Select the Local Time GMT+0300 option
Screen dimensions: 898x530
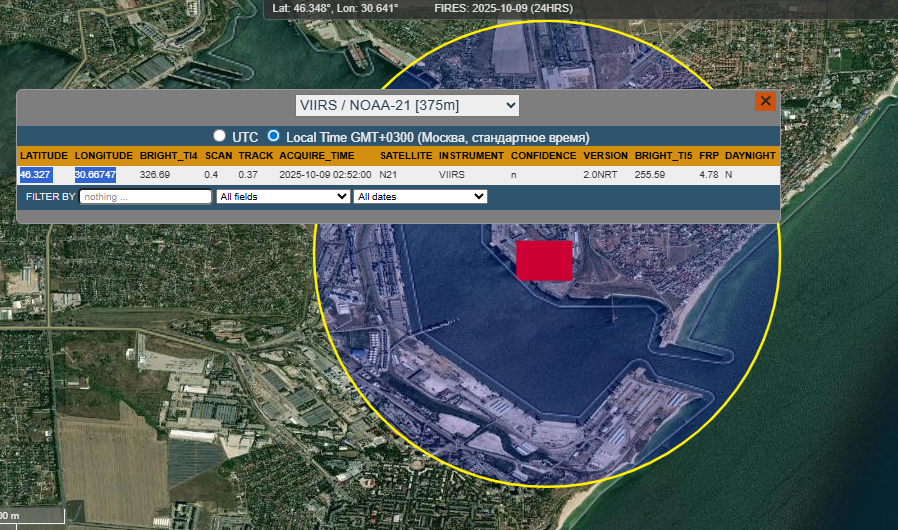pyautogui.click(x=273, y=136)
